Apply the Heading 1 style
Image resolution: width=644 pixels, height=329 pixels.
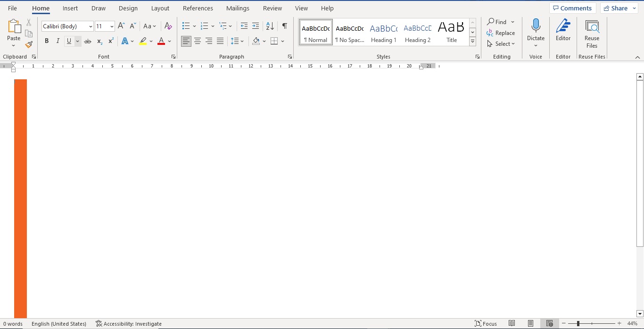point(384,32)
